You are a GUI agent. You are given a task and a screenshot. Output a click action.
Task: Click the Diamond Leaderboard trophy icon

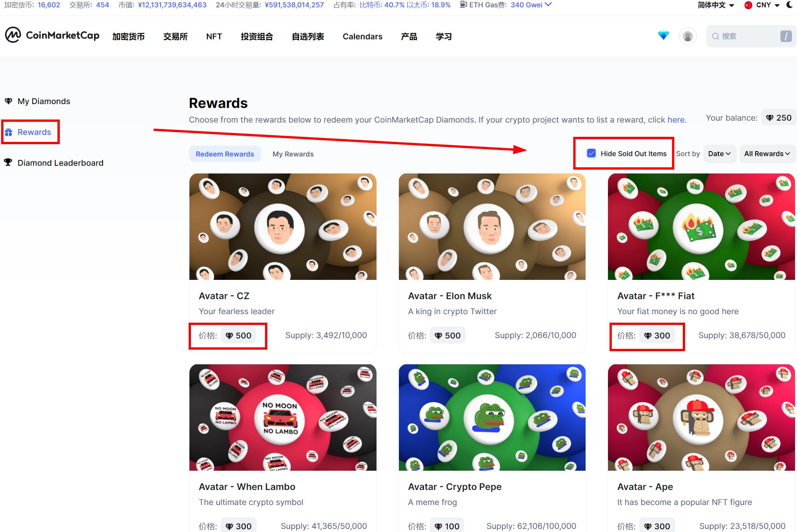pyautogui.click(x=8, y=162)
